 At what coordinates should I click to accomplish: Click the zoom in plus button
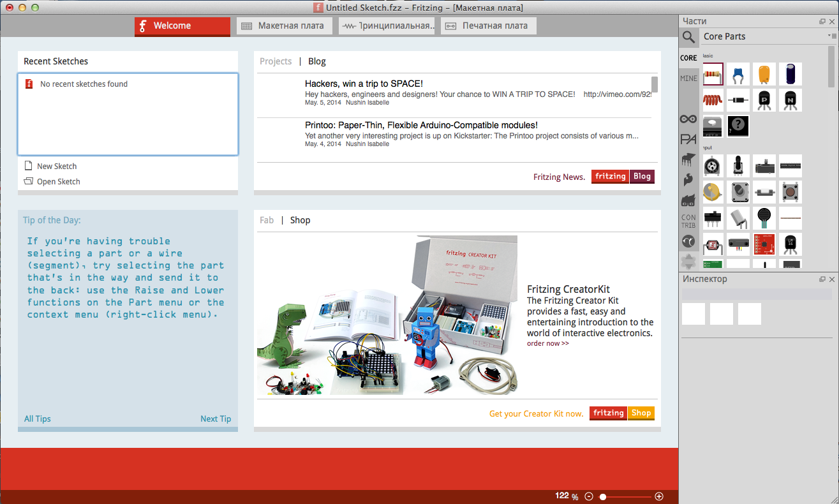click(x=659, y=496)
